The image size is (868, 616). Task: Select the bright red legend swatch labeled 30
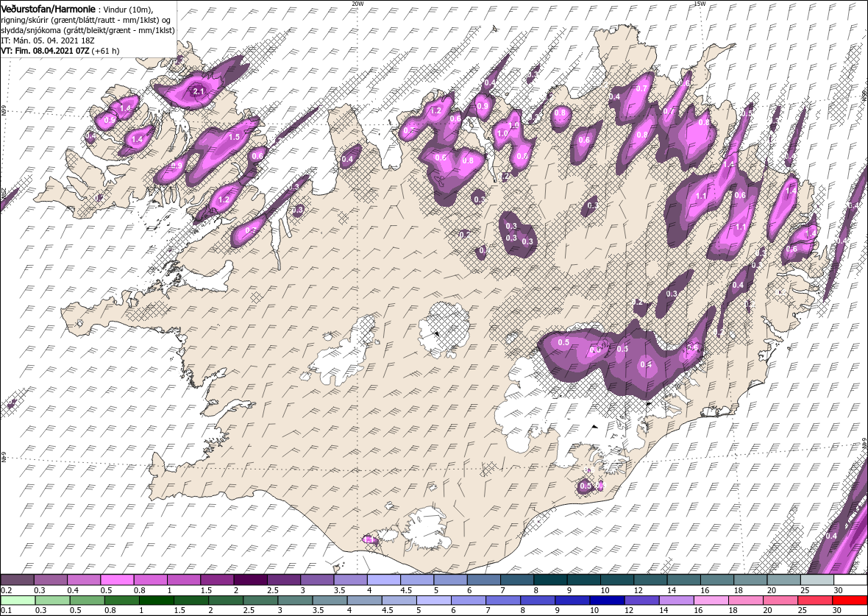(850, 601)
